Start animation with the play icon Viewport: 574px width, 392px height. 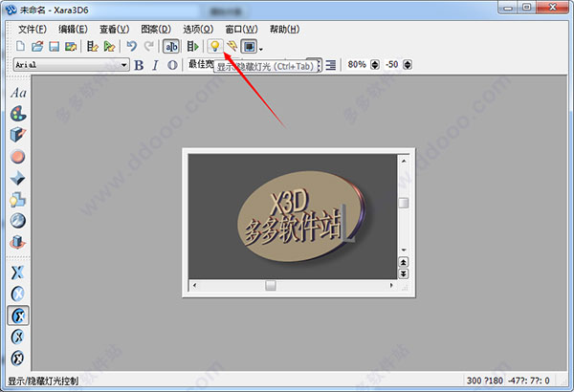click(192, 47)
